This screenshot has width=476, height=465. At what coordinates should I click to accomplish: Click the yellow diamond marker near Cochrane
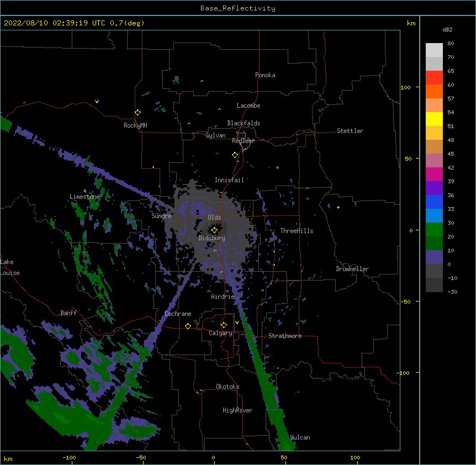(x=188, y=326)
